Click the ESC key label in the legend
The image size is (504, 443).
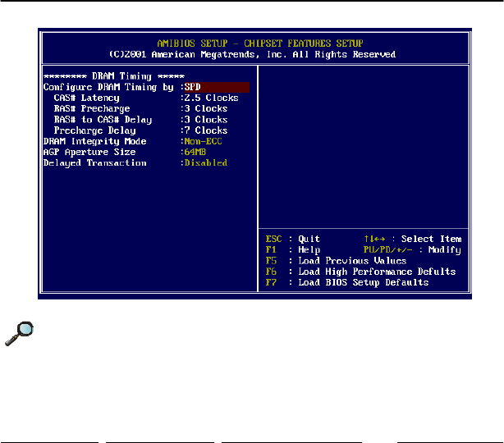(273, 239)
